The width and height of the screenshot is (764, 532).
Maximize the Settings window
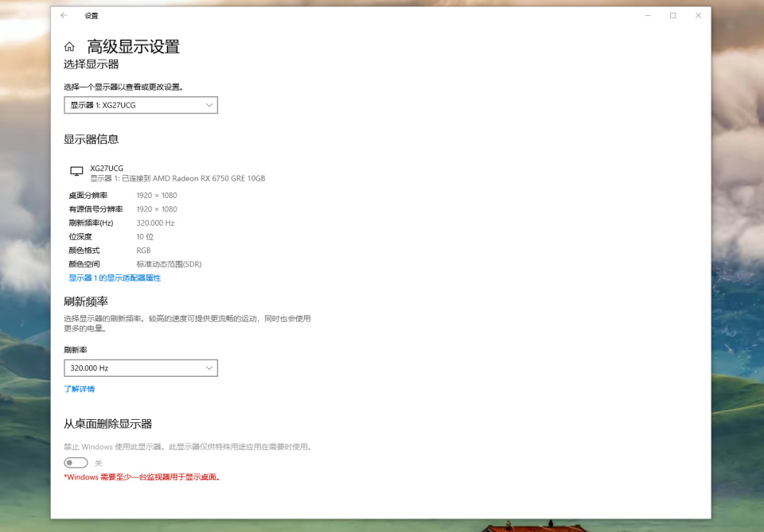click(673, 16)
